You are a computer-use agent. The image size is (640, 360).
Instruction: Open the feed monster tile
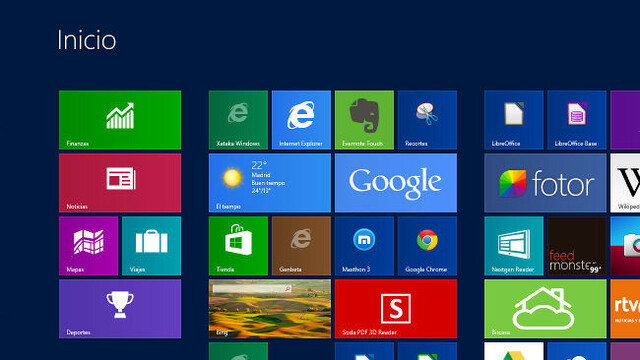click(577, 246)
